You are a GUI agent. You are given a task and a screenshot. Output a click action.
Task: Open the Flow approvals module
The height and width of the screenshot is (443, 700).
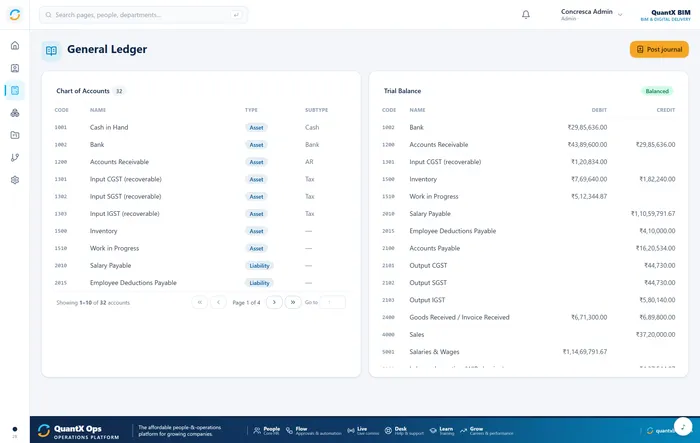coord(313,430)
